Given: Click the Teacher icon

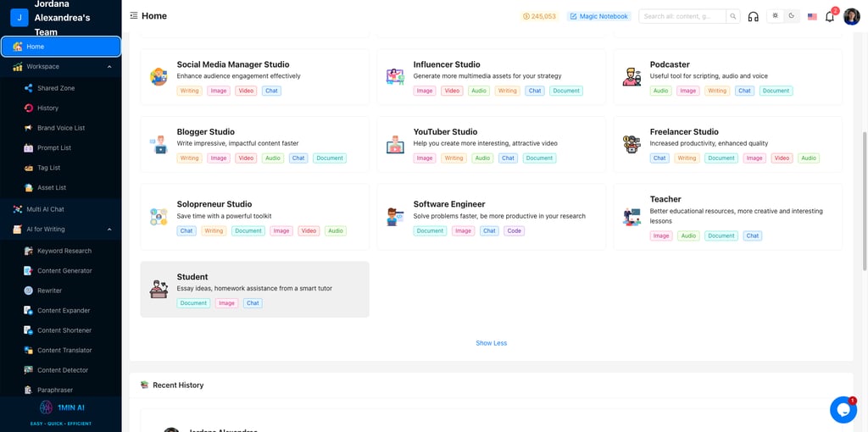Looking at the screenshot, I should pos(632,217).
